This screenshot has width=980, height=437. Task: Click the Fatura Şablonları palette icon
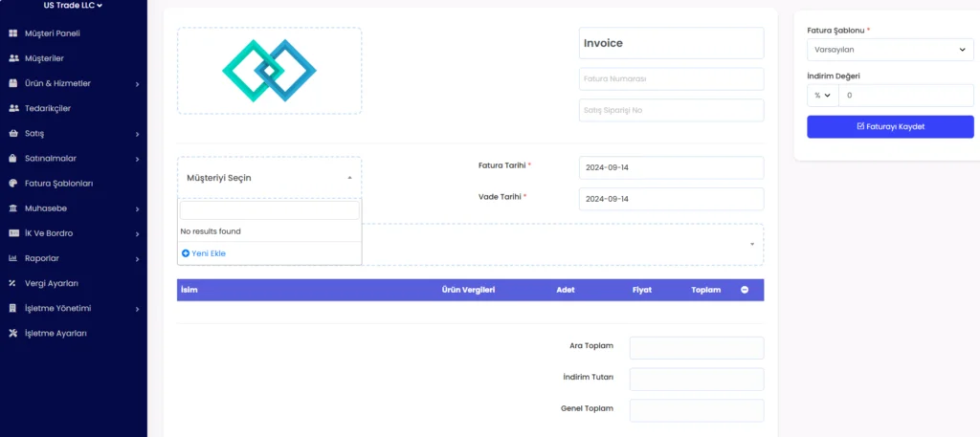pyautogui.click(x=13, y=184)
